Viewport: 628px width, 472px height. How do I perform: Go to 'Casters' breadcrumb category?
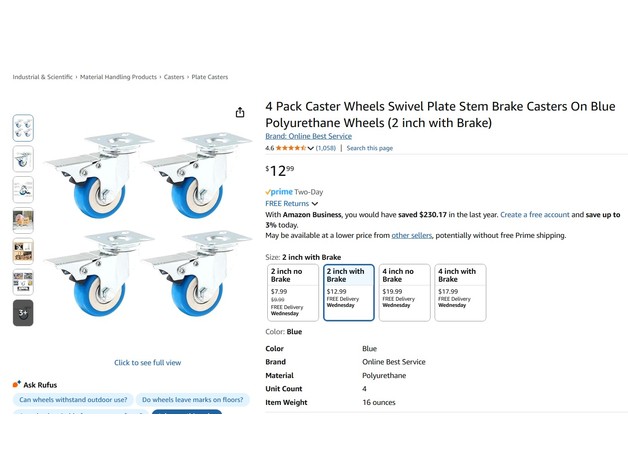pyautogui.click(x=174, y=77)
